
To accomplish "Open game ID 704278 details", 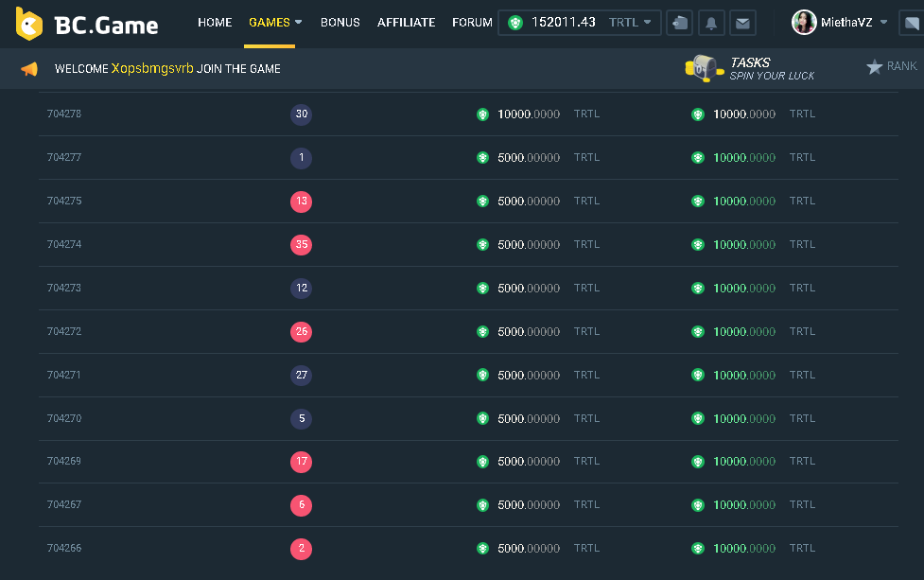I will [x=64, y=114].
